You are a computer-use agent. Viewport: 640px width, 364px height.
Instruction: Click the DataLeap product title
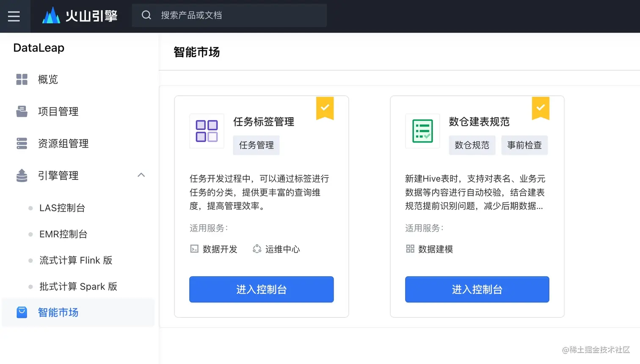pos(39,48)
